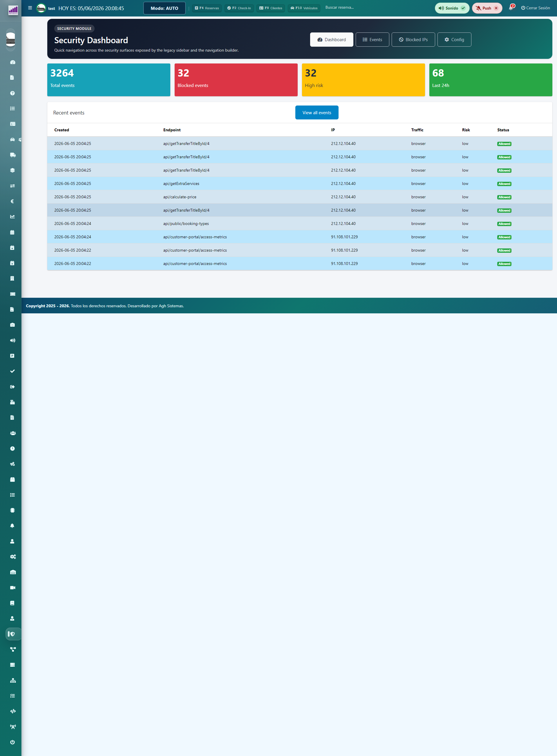Viewport: 557px width, 756px height.
Task: Click Cerrar Sesión to log out
Action: 536,8
